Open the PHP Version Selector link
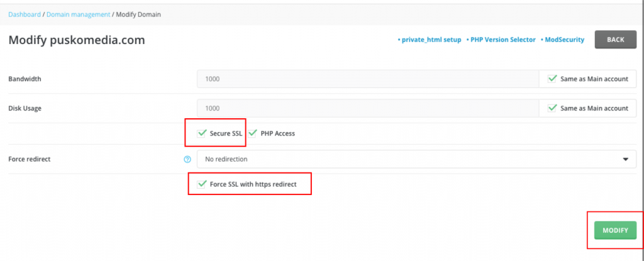The height and width of the screenshot is (261, 644). 501,40
